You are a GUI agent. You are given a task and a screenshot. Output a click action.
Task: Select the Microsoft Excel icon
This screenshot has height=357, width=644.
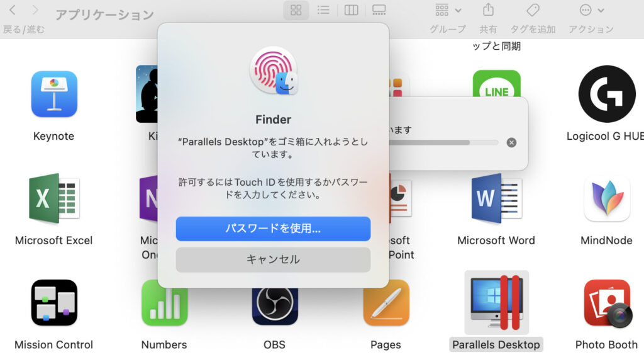(x=54, y=198)
